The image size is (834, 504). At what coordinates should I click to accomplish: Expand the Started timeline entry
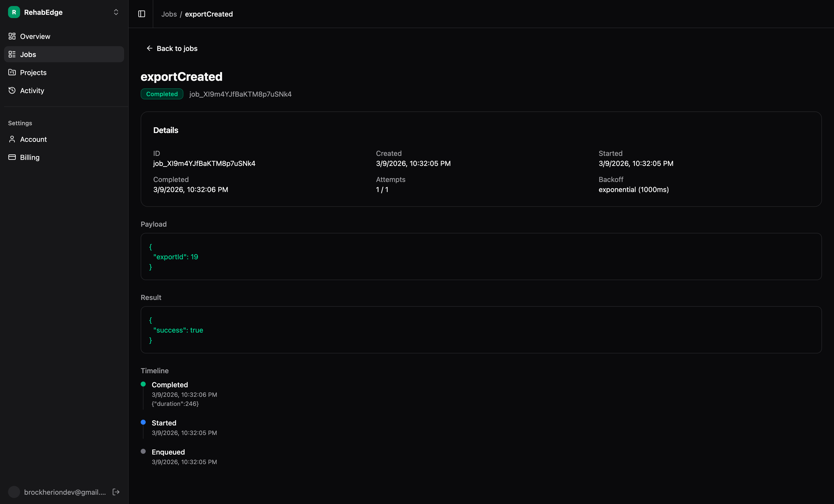tap(164, 423)
